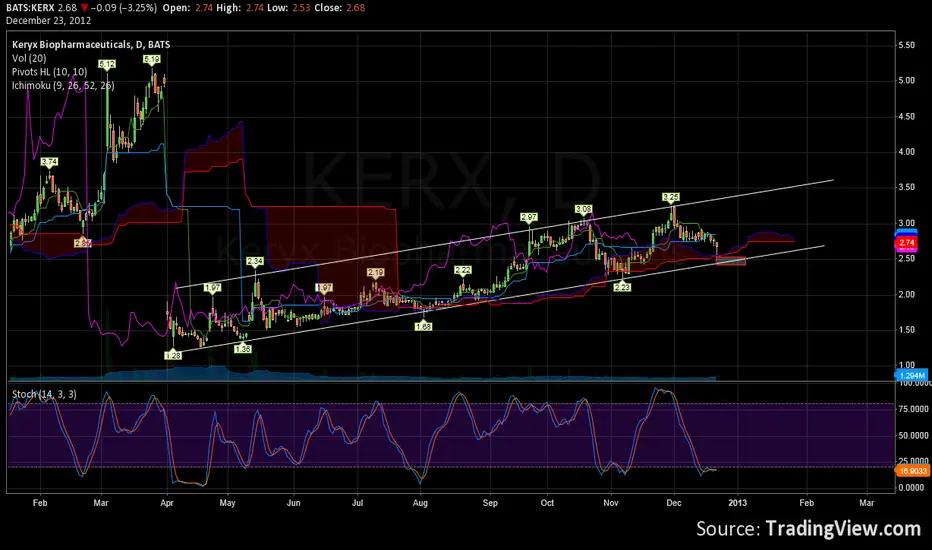The width and height of the screenshot is (932, 550).
Task: Click the Apr label on time axis
Action: [167, 503]
